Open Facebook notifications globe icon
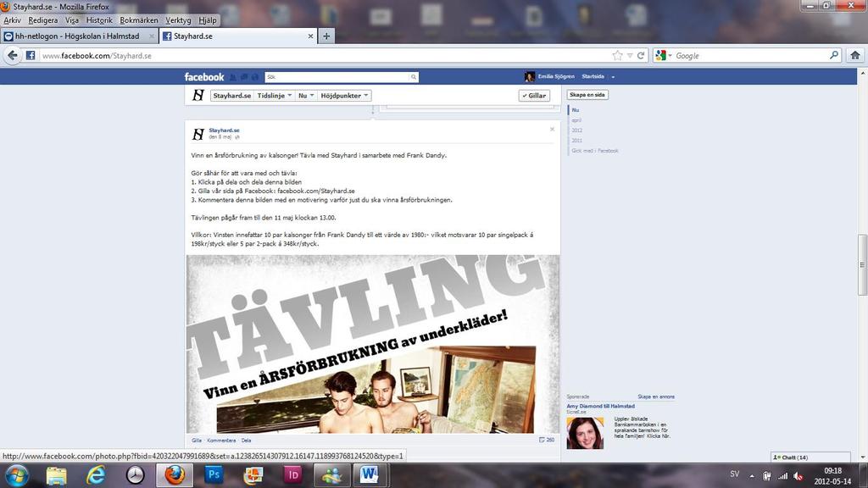The image size is (868, 488). click(255, 77)
